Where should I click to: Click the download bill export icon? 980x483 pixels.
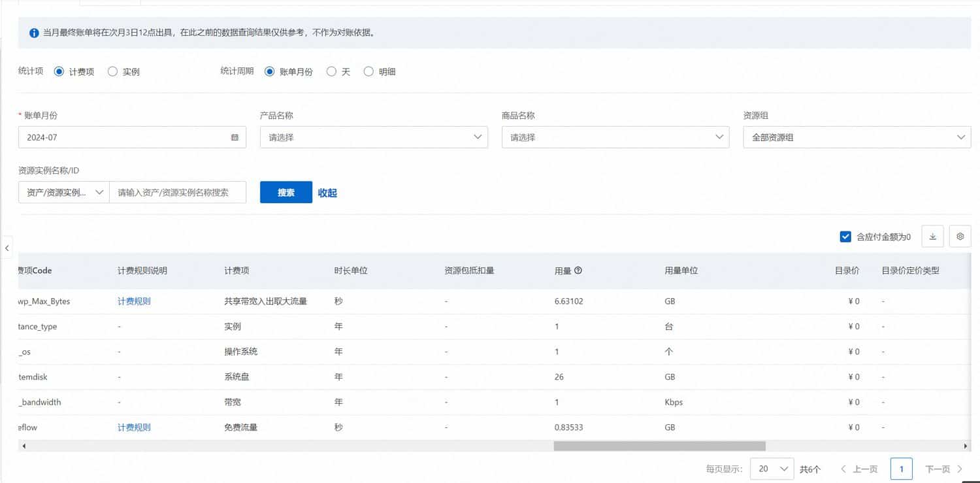[932, 236]
